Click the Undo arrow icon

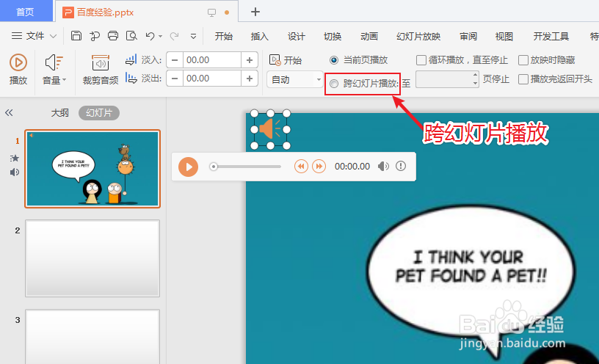pos(150,36)
